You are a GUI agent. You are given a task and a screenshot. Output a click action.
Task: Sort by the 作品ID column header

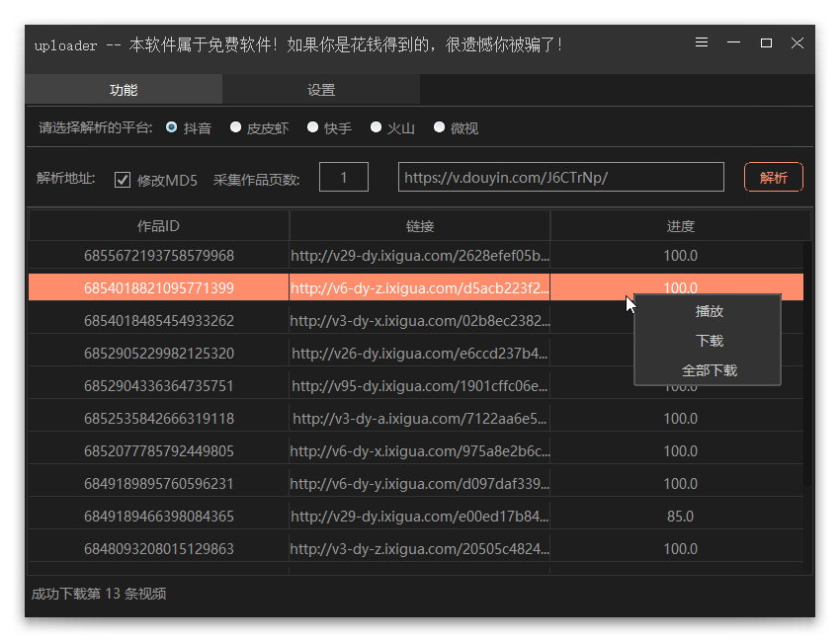(158, 226)
